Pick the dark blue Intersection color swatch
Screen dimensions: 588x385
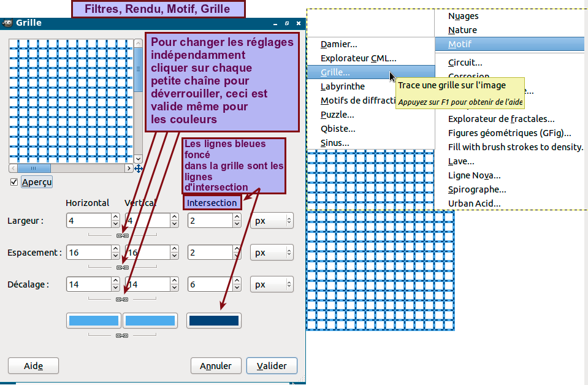[x=213, y=321]
